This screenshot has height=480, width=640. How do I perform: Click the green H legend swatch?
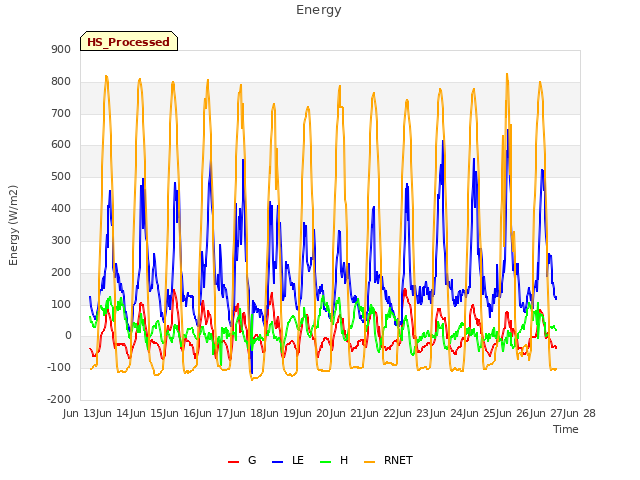(325, 462)
